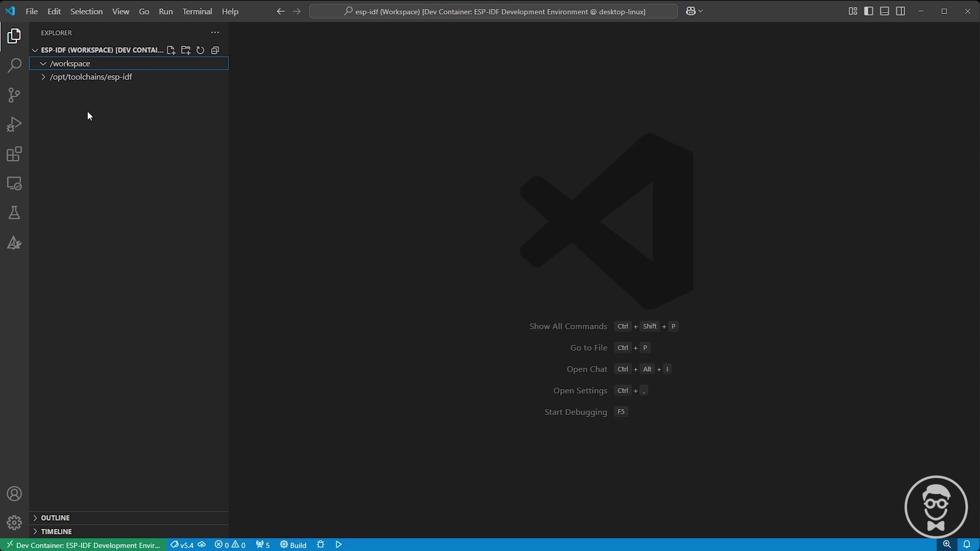Open the Run menu
This screenshot has height=551, width=980.
pos(166,11)
